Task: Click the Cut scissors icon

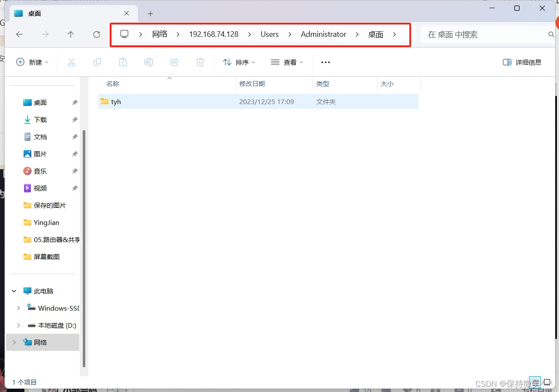Action: click(x=72, y=62)
